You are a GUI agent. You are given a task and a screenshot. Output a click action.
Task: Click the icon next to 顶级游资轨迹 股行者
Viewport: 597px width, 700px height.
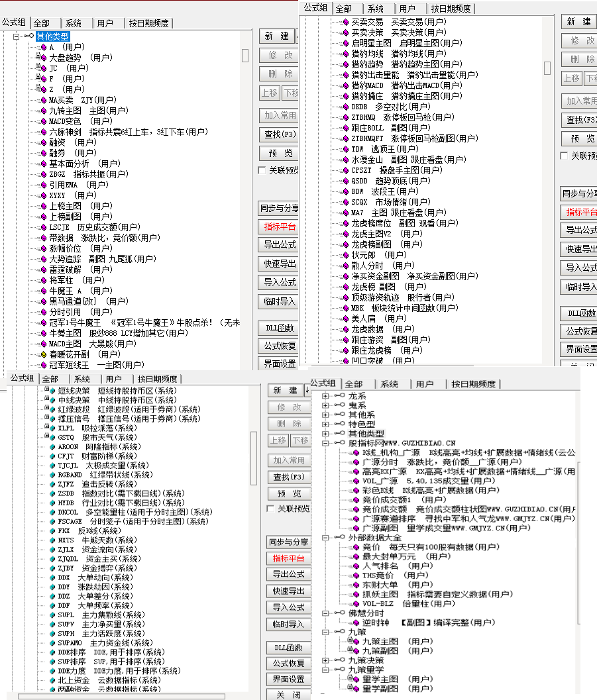click(x=346, y=298)
